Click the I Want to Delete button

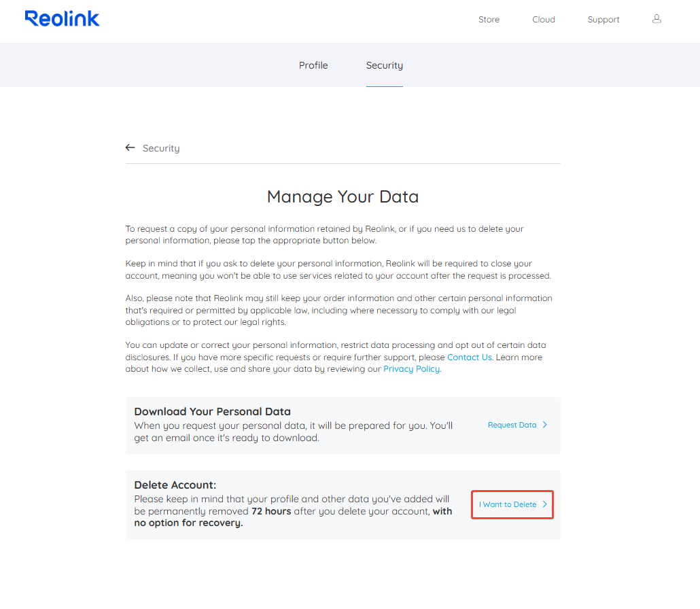coord(512,504)
